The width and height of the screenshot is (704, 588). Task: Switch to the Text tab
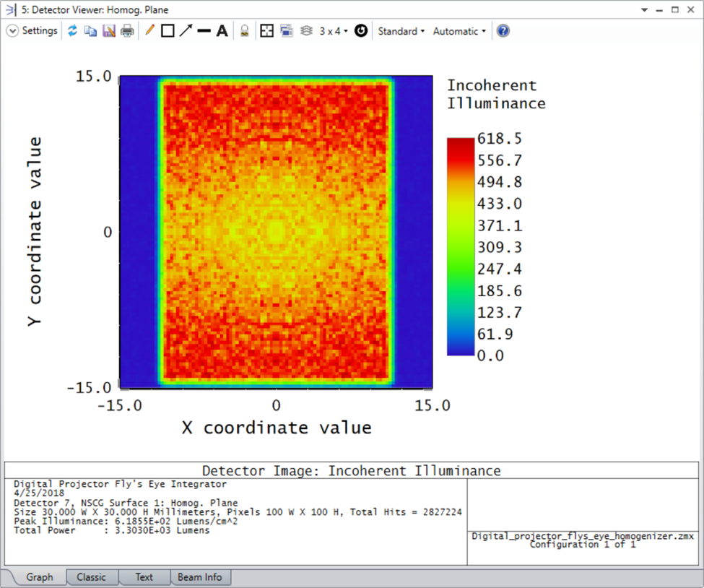(144, 576)
